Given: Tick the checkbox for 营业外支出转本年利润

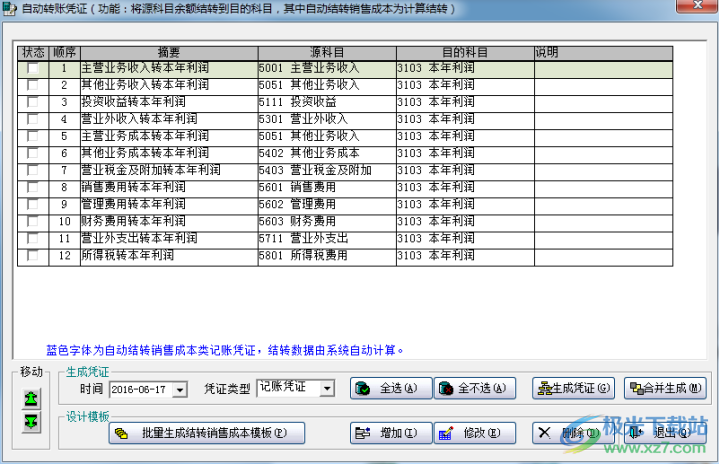Looking at the screenshot, I should point(33,238).
